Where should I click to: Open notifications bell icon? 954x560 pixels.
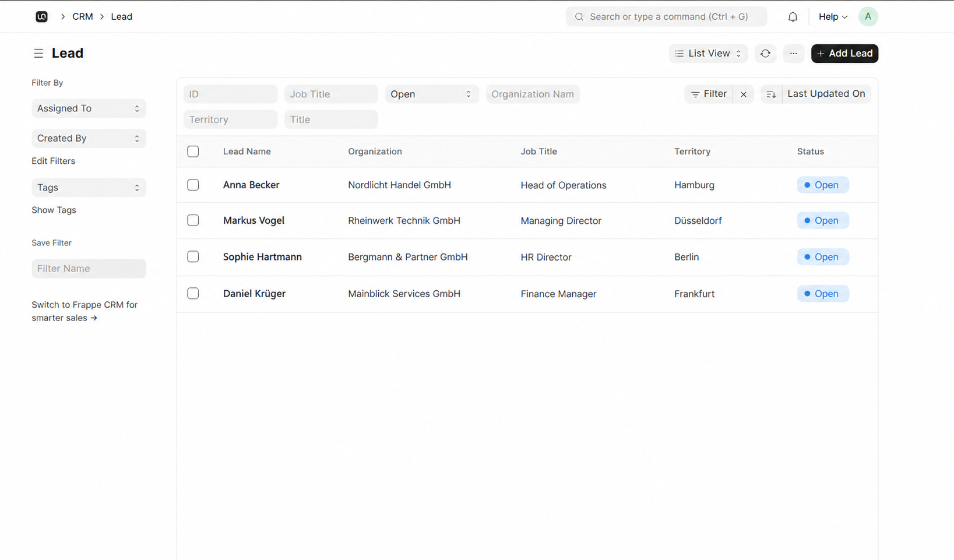click(x=793, y=17)
